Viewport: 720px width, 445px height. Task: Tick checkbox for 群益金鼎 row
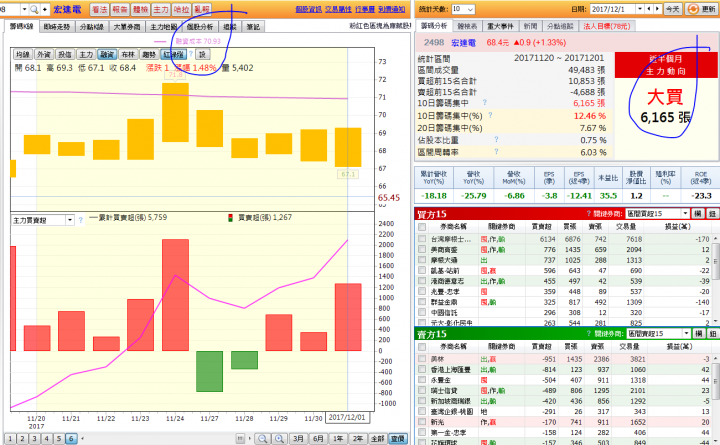pyautogui.click(x=422, y=302)
